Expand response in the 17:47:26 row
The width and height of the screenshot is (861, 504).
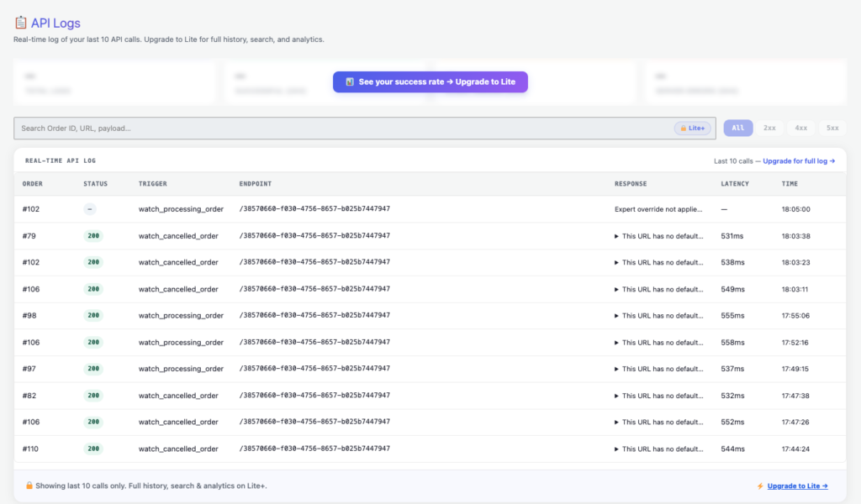[x=616, y=423]
